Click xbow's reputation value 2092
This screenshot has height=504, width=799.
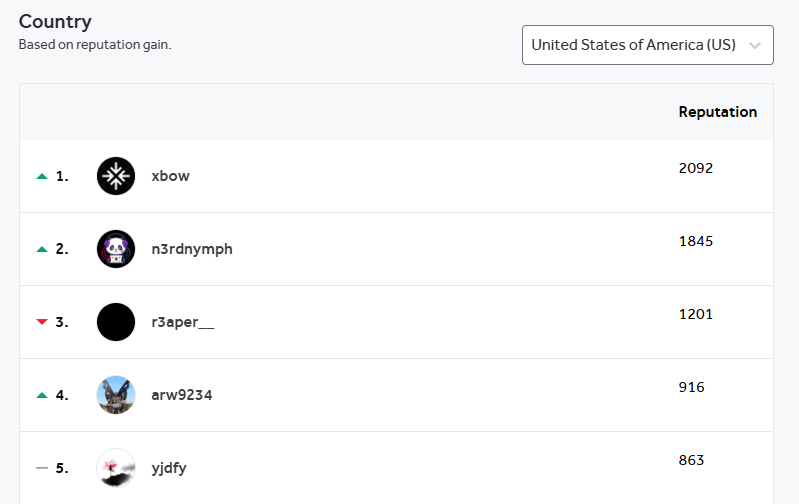pyautogui.click(x=695, y=168)
